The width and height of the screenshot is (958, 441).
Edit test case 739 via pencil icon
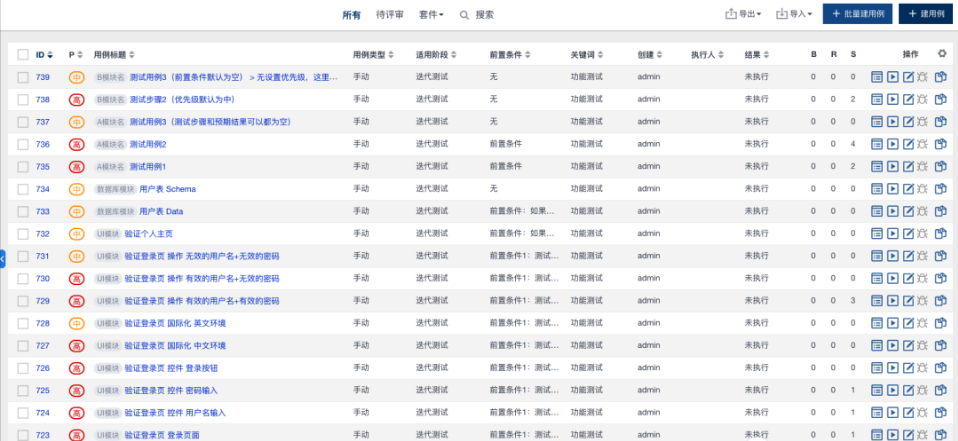909,77
